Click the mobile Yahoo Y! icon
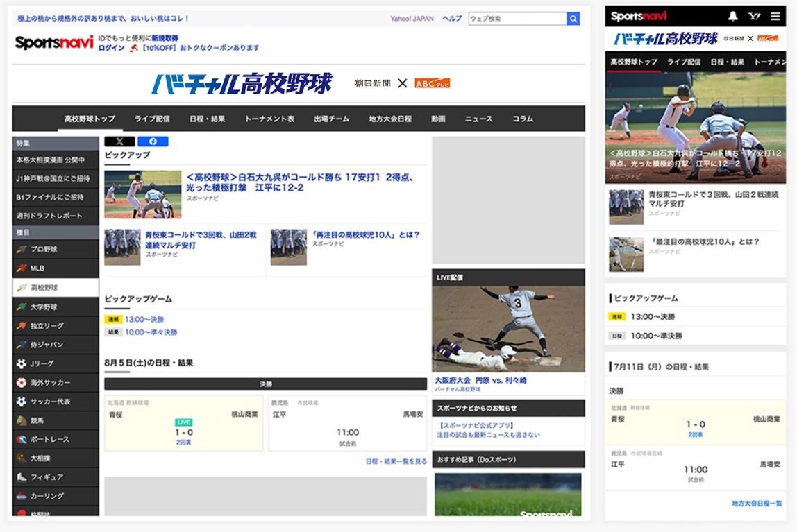Image resolution: width=797 pixels, height=532 pixels. point(754,16)
